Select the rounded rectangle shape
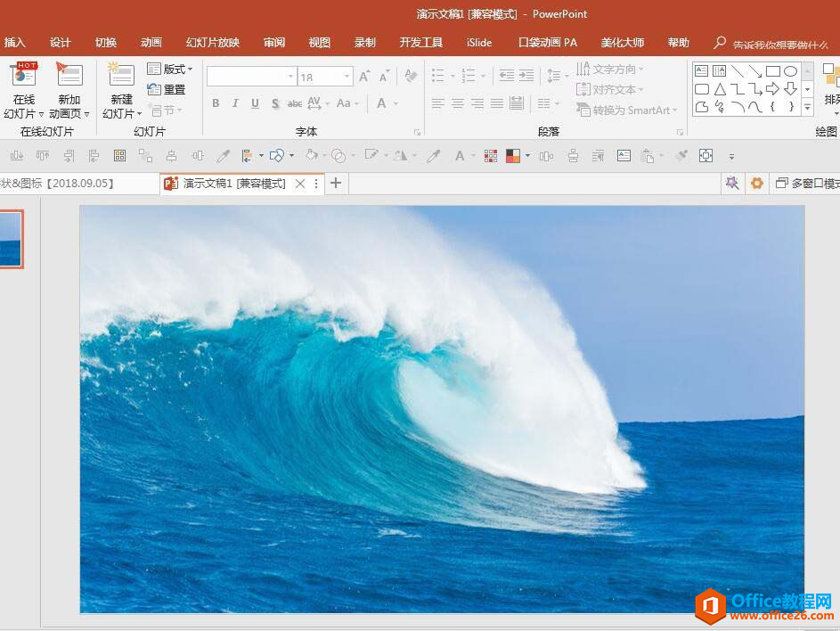840x631 pixels. (x=702, y=89)
